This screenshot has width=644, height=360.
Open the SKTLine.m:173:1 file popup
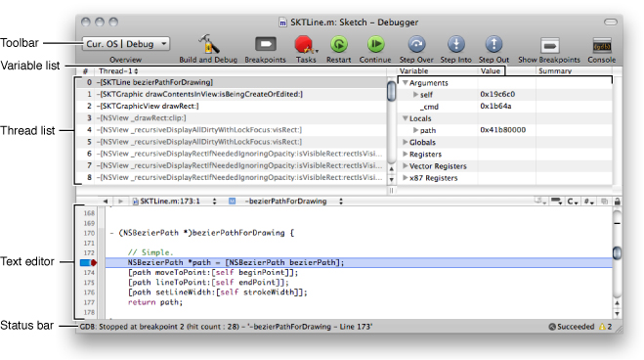(x=175, y=202)
